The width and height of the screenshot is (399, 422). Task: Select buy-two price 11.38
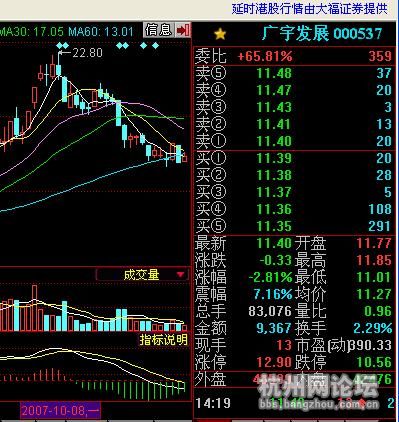point(274,175)
